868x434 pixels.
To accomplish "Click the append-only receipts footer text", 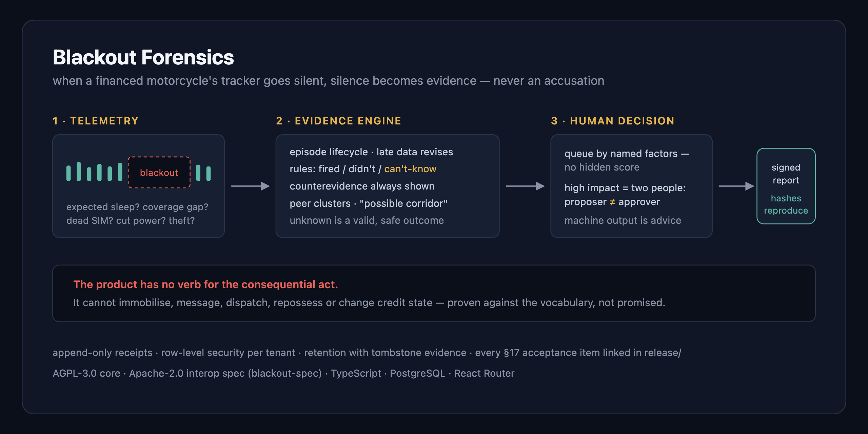I will [x=102, y=353].
